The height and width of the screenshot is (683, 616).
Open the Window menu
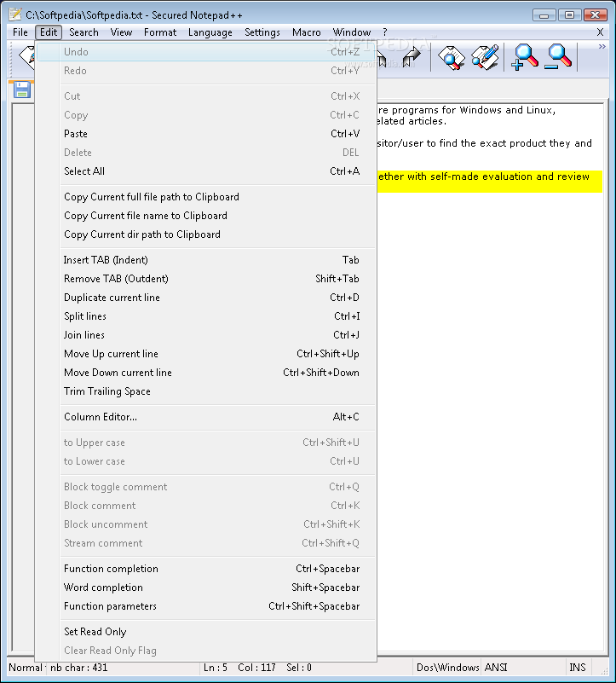tap(351, 32)
